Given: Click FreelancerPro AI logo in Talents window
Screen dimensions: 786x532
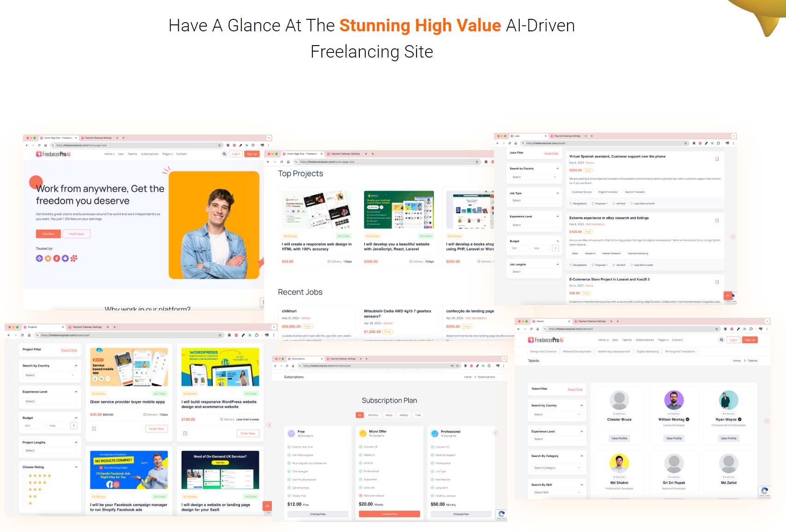Looking at the screenshot, I should (546, 340).
